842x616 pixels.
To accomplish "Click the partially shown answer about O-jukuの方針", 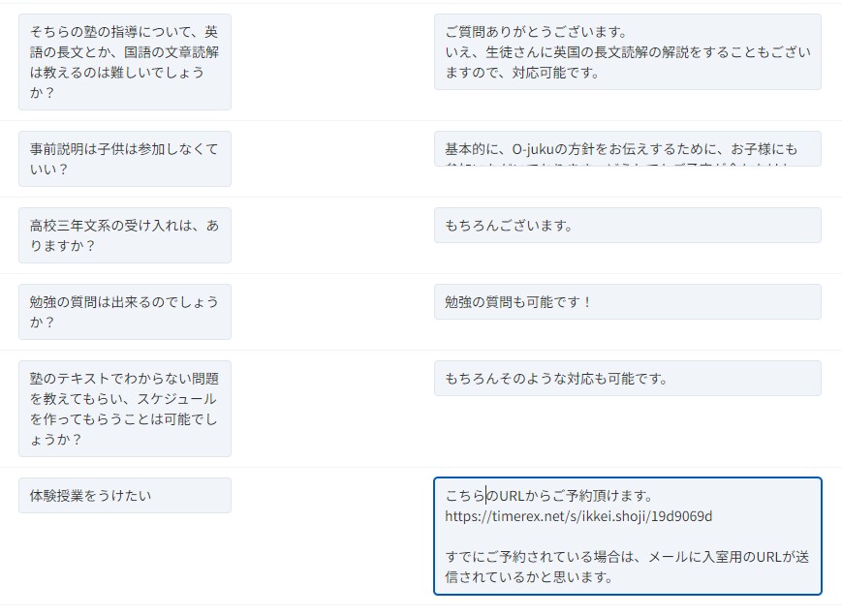I will (627, 148).
